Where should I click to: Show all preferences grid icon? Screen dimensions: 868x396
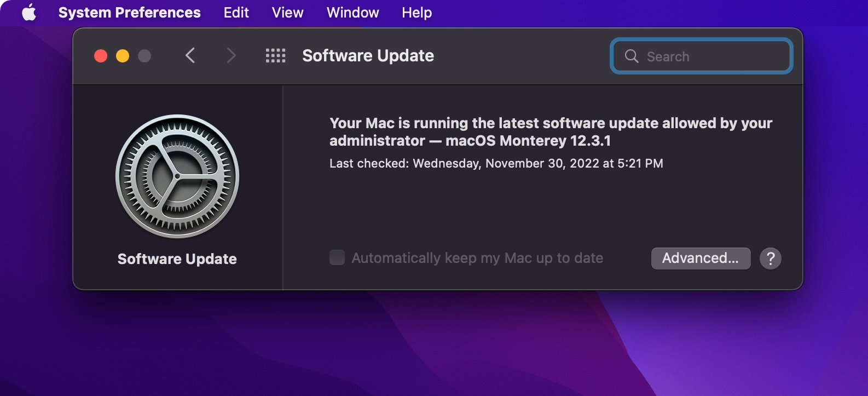click(x=275, y=55)
